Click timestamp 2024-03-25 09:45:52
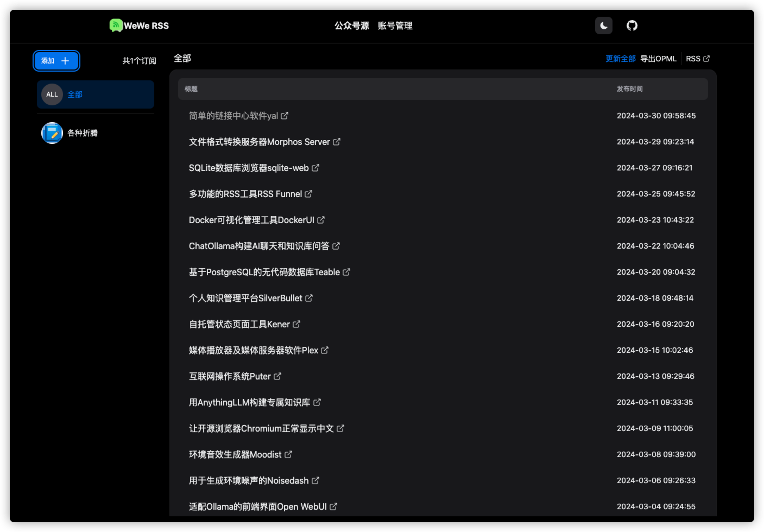Image resolution: width=764 pixels, height=532 pixels. [x=656, y=194]
